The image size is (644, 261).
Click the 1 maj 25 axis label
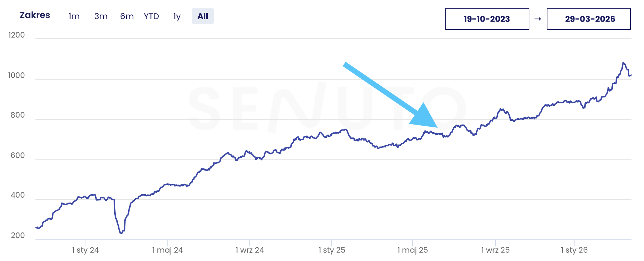coord(413,250)
